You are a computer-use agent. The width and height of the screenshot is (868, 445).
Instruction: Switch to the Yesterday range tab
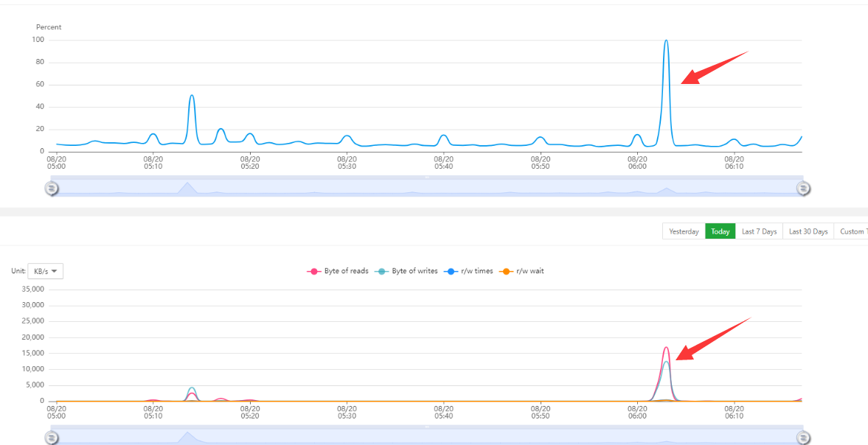[x=684, y=231]
